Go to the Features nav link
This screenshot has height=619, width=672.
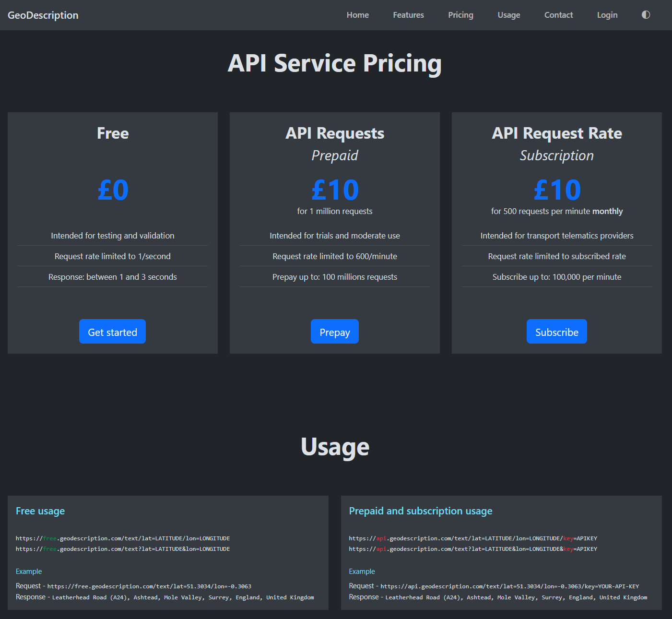click(x=408, y=15)
